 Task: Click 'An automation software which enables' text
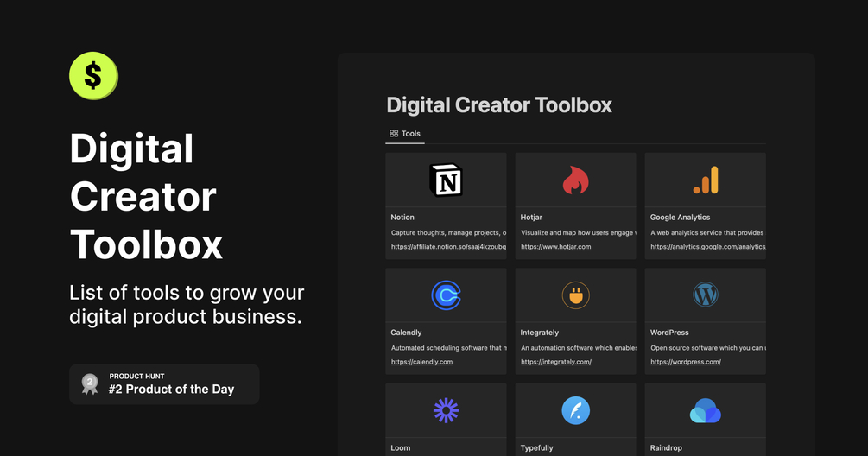[579, 348]
